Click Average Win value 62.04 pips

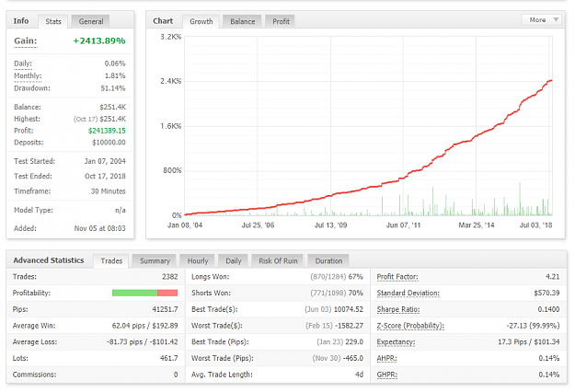[129, 326]
